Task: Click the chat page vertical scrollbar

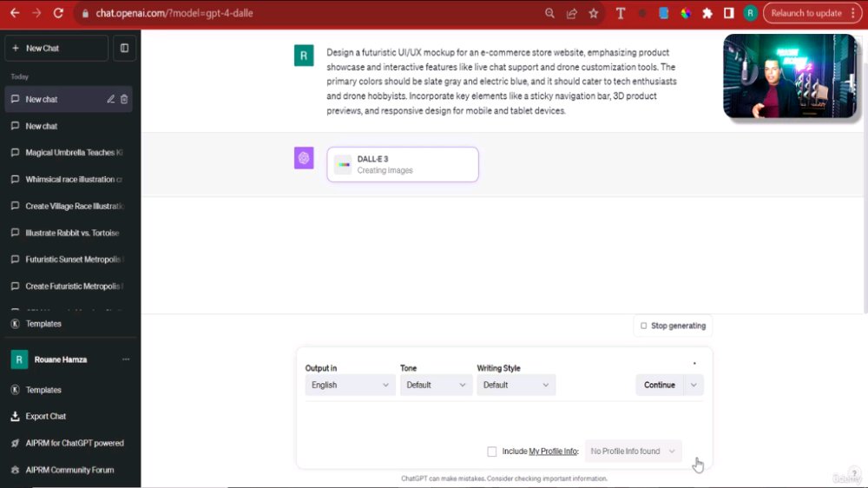Action: (865, 172)
